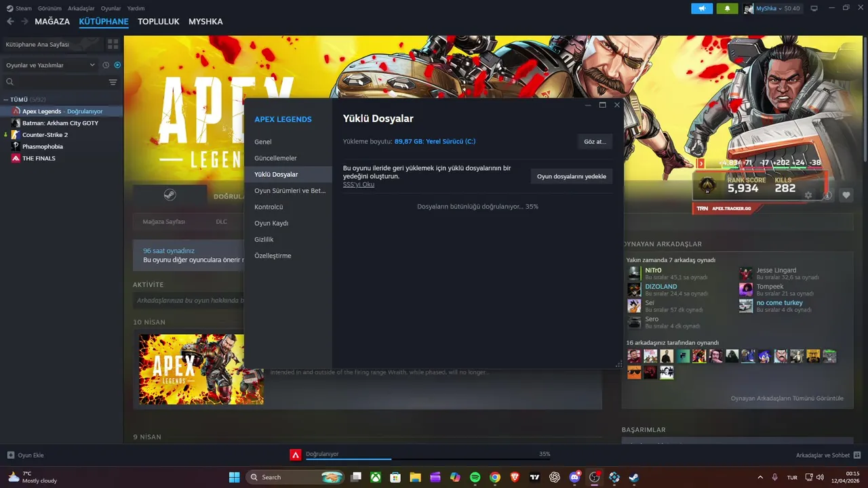Open Arkadaşlar ve Sohbet
The image size is (868, 488).
828,455
